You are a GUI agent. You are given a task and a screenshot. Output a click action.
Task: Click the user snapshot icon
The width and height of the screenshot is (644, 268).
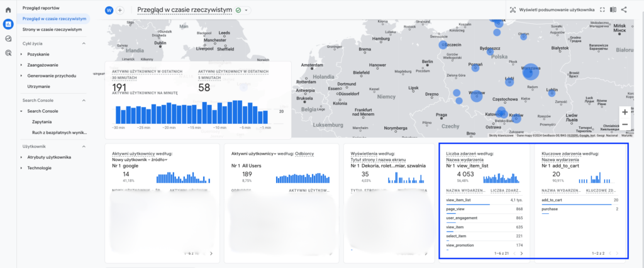[513, 10]
